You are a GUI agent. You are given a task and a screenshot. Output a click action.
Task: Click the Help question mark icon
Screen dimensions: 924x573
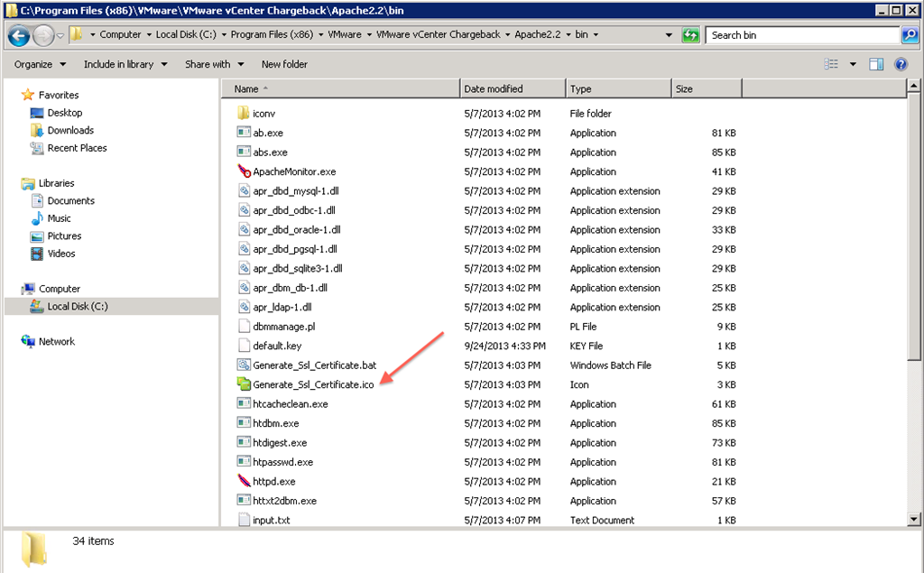tap(901, 64)
